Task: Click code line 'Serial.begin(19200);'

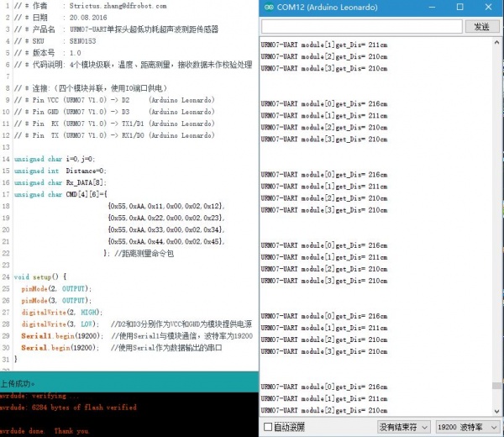Action: [60, 348]
